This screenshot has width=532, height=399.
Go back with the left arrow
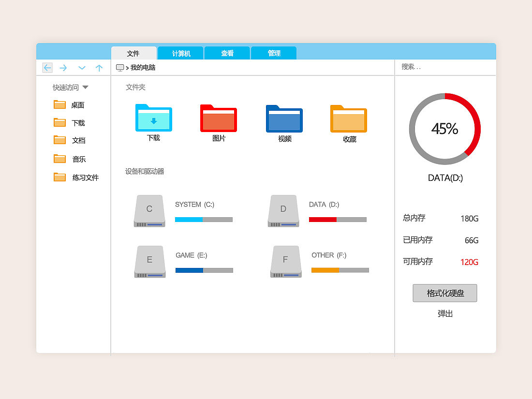(47, 68)
